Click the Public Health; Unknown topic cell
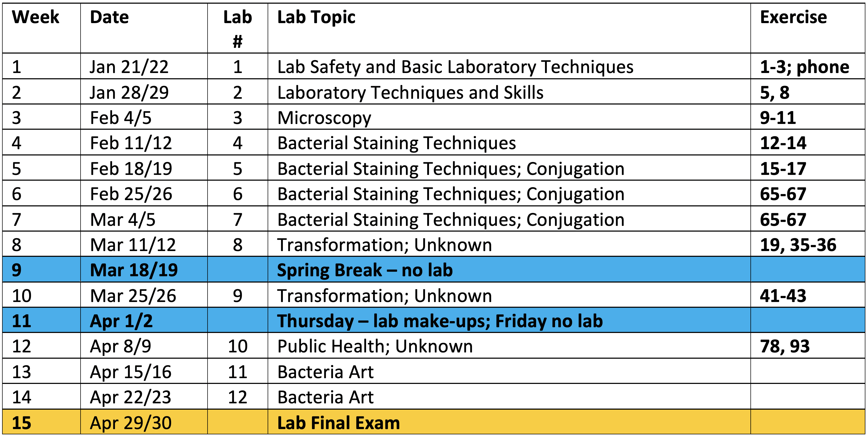The width and height of the screenshot is (868, 438). [x=509, y=346]
